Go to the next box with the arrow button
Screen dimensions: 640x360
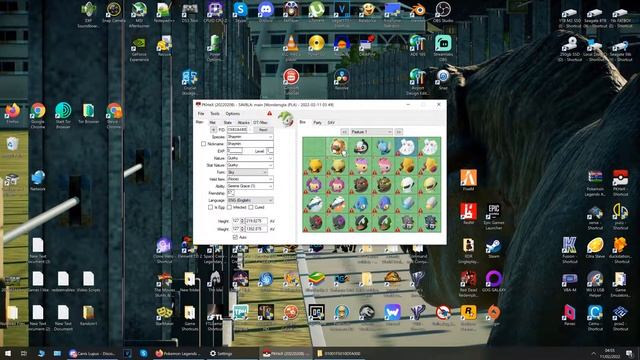399,132
